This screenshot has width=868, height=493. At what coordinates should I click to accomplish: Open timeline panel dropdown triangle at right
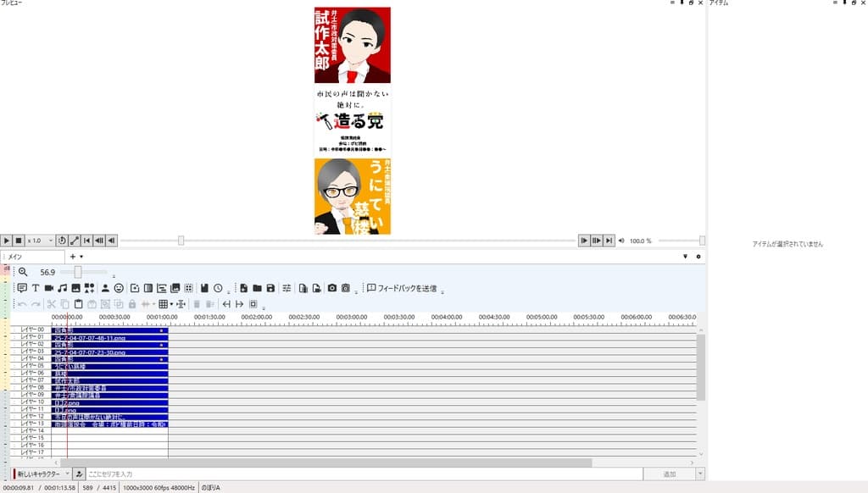pyautogui.click(x=685, y=257)
